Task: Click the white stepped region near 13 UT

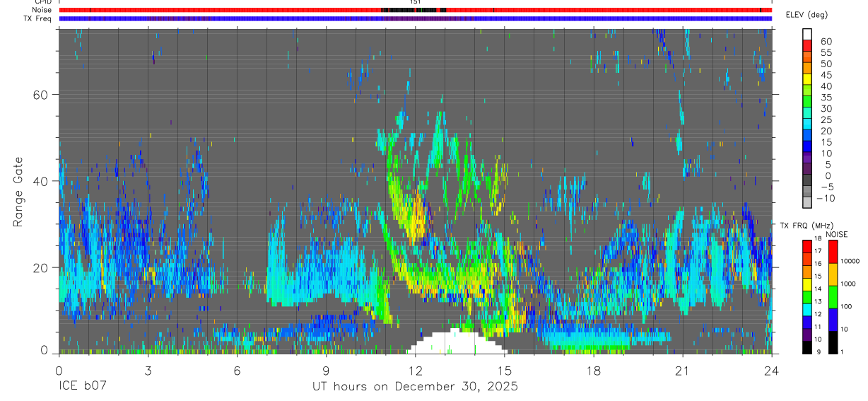Action: pyautogui.click(x=457, y=342)
